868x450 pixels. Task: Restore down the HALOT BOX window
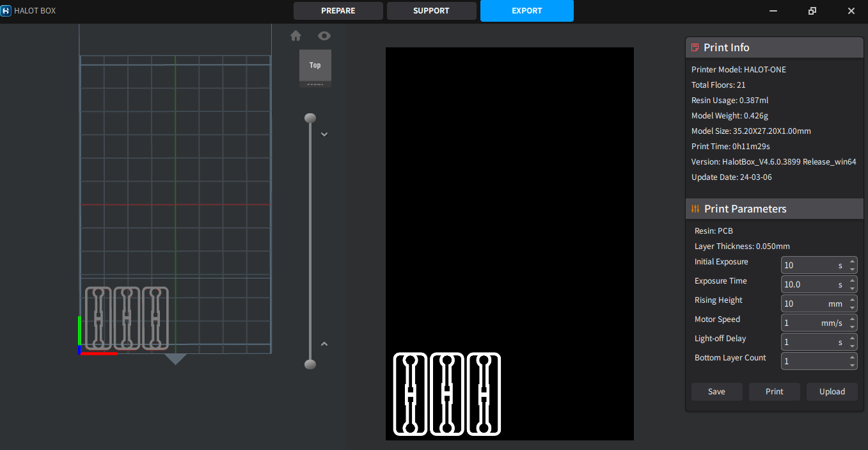(x=812, y=11)
